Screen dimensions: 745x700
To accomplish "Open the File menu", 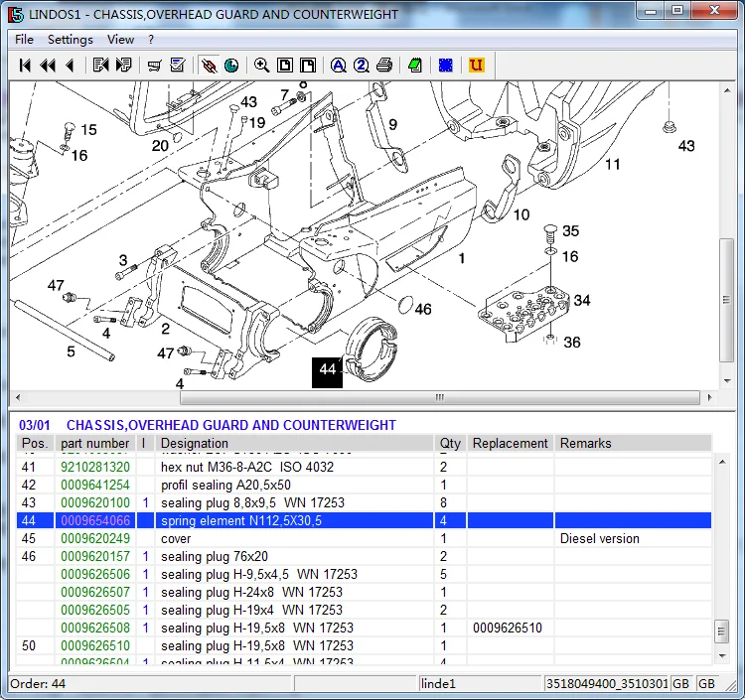I will pos(24,40).
